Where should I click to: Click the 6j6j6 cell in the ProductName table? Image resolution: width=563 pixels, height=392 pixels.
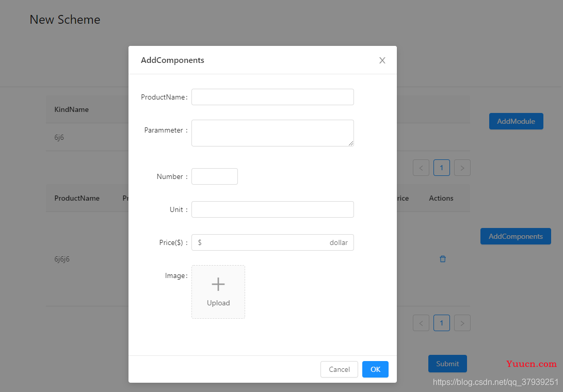(x=62, y=259)
